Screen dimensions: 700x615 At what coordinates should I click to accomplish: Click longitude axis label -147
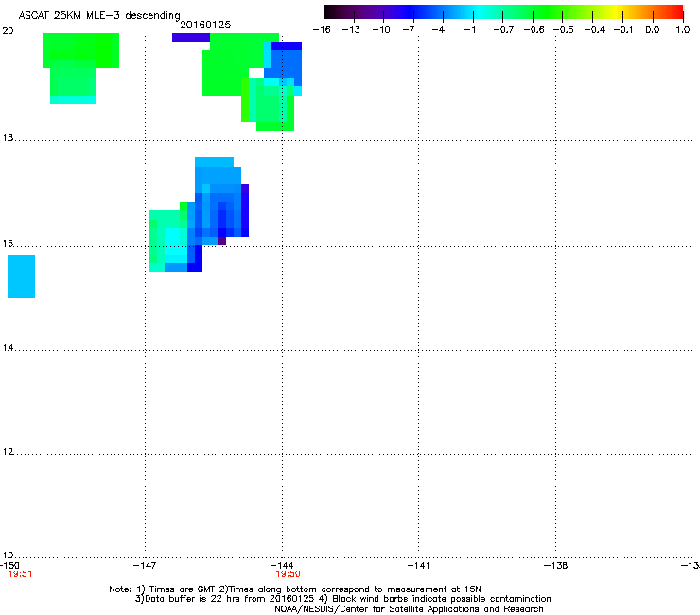(145, 566)
